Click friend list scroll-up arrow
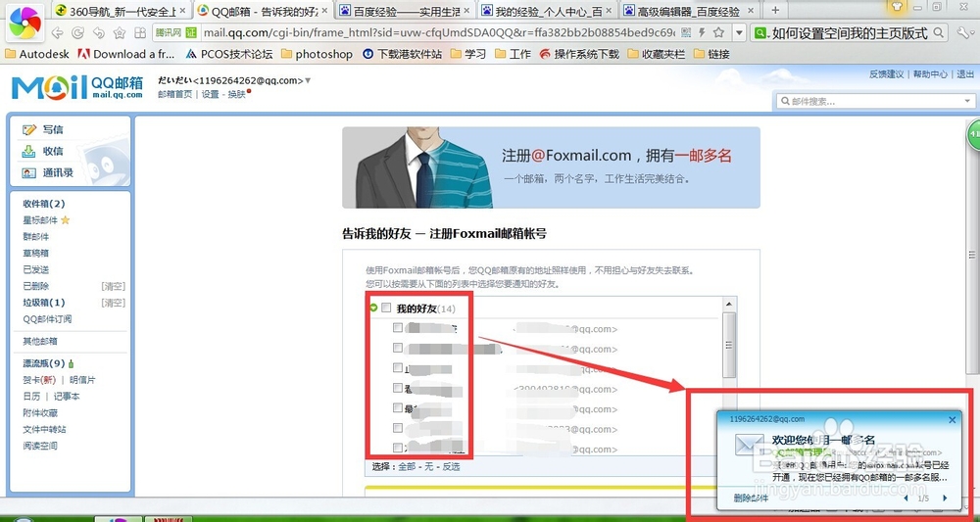The image size is (980, 522). tap(729, 304)
